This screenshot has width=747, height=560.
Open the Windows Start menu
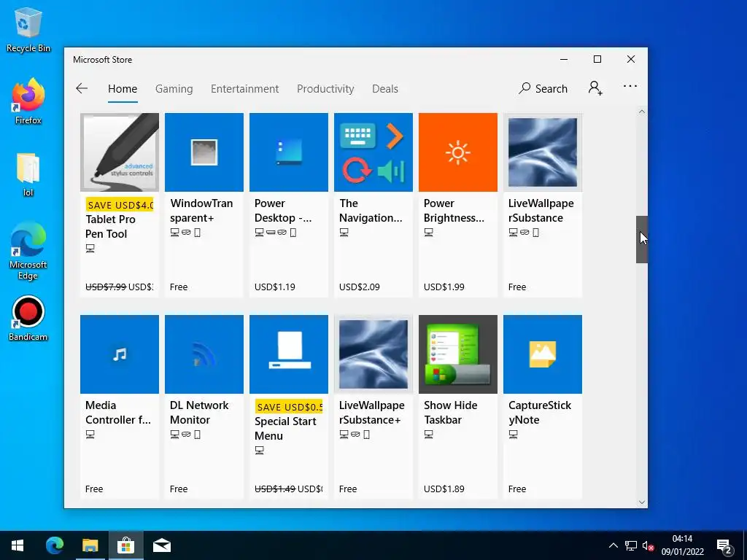point(18,545)
